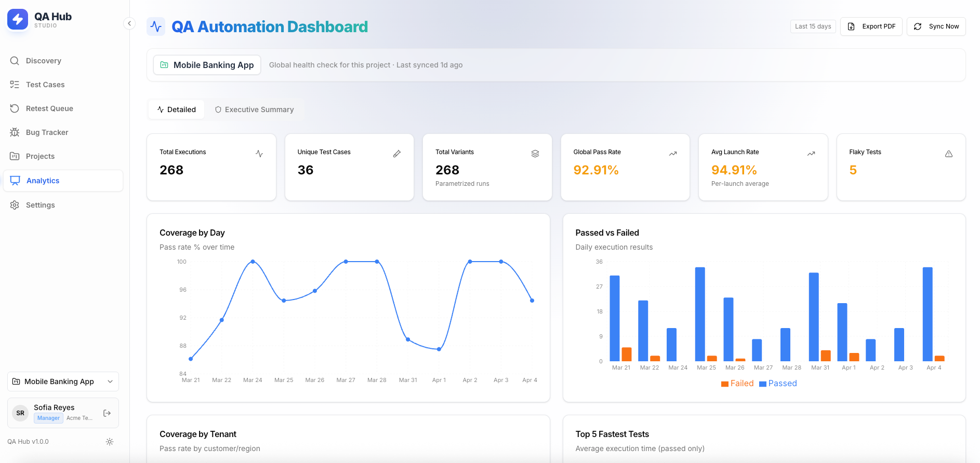Click the dashboard pulse icon beside the title
The image size is (980, 463).
click(156, 26)
